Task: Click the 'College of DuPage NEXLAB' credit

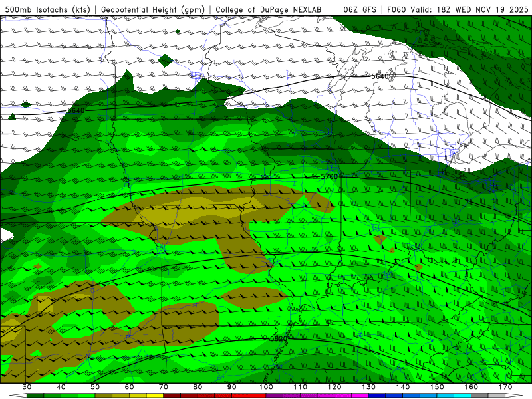Action: (268, 10)
